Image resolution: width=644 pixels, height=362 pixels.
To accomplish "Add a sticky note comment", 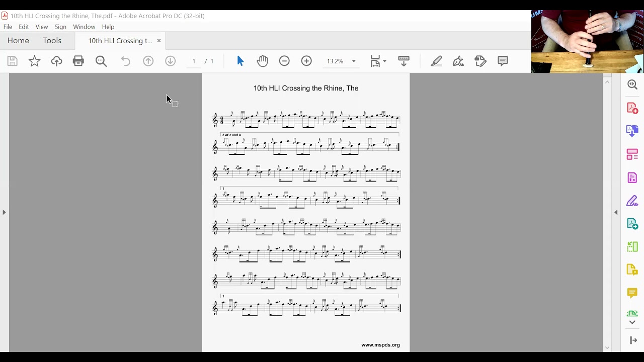I will click(x=503, y=61).
